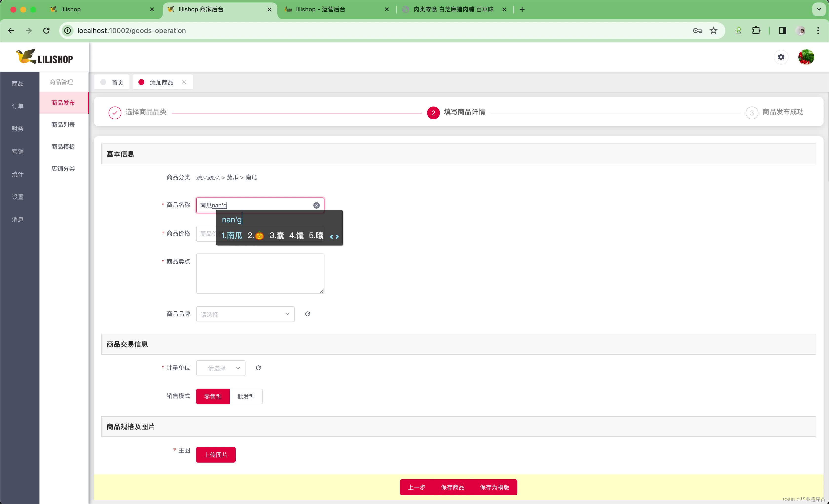The width and height of the screenshot is (829, 504).
Task: Open the Chrome profile avatar
Action: tap(801, 31)
